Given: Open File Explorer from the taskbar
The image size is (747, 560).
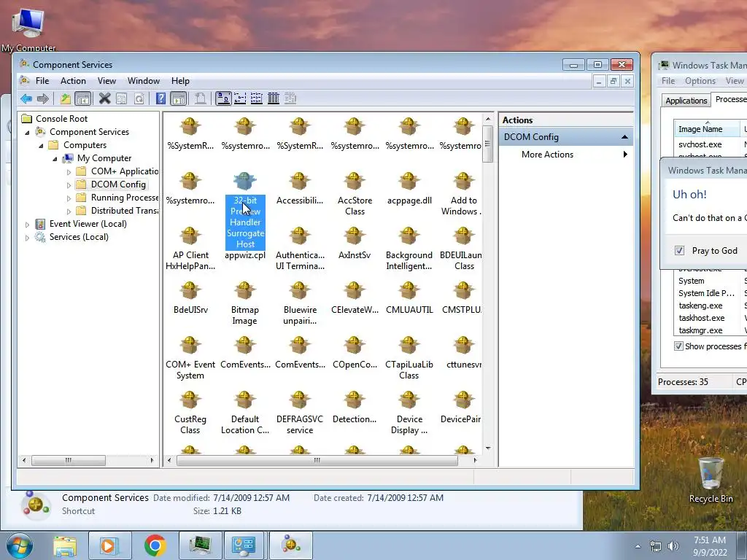Looking at the screenshot, I should coord(65,545).
